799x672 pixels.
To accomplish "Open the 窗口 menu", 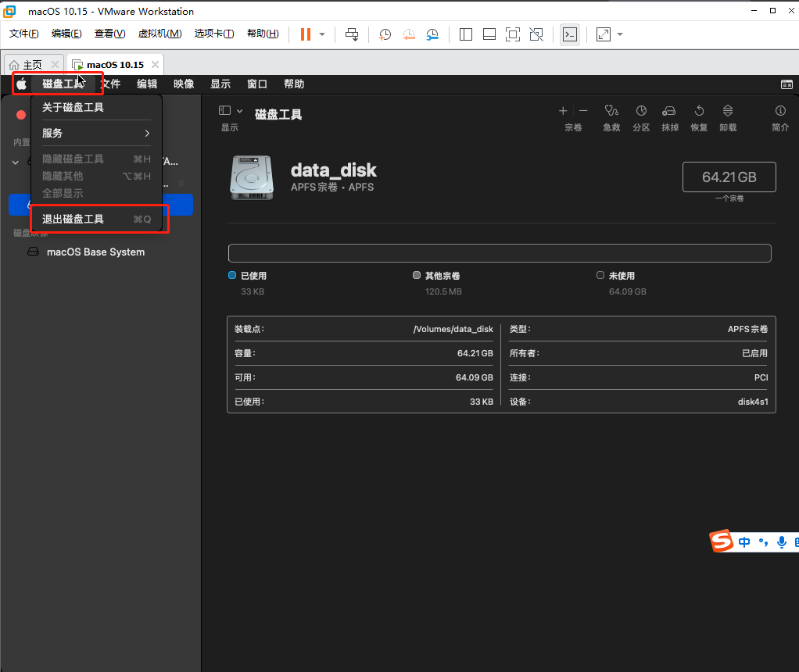I will click(256, 84).
